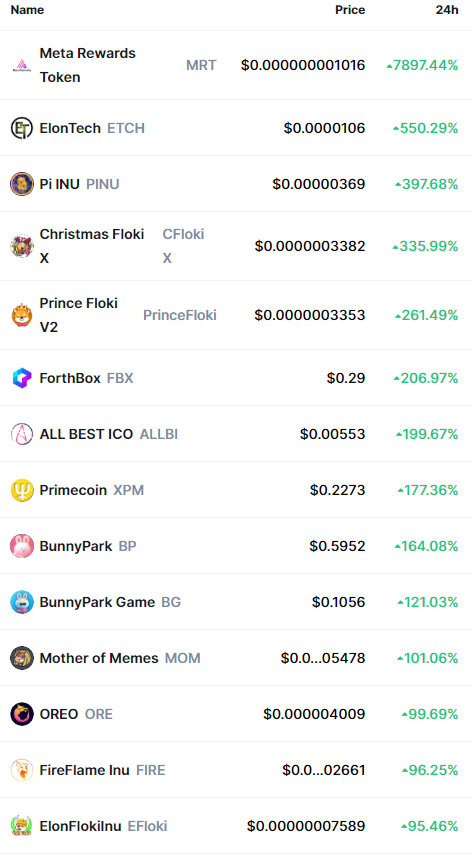Click the ETCH ticker symbol
The image size is (472, 859).
tap(126, 128)
